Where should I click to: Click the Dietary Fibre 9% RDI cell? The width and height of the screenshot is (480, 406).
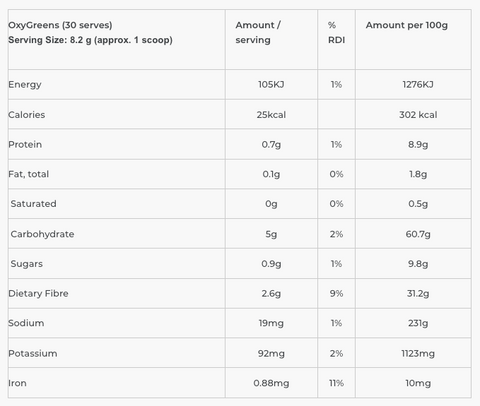(336, 293)
